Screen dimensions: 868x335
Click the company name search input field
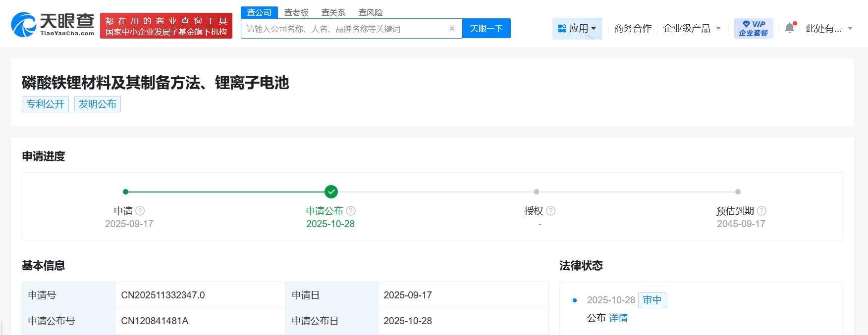click(344, 29)
